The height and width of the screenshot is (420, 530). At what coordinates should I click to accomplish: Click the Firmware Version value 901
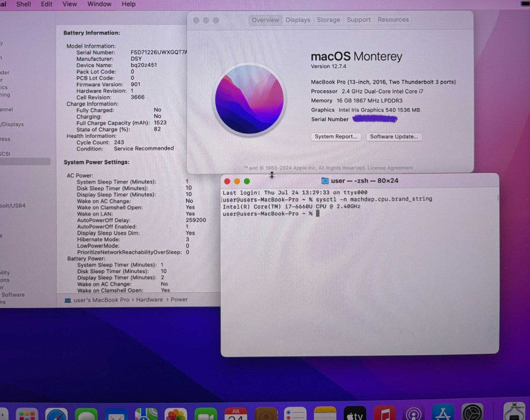point(136,85)
